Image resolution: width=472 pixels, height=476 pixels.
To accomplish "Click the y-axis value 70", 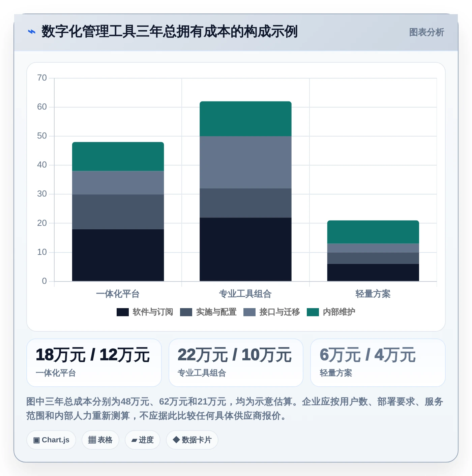I will (42, 78).
